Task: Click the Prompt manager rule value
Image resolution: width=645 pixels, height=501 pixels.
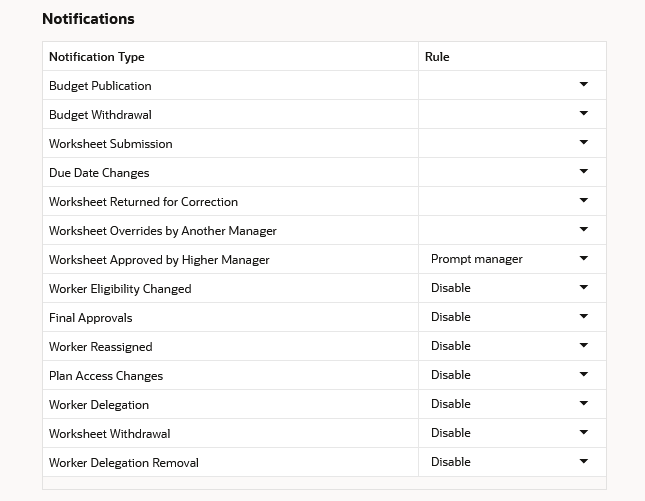Action: [477, 259]
